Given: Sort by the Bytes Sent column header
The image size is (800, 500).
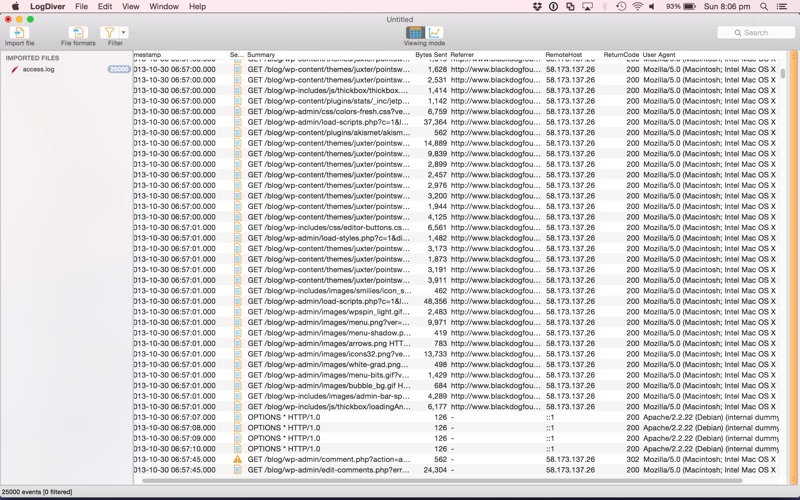Looking at the screenshot, I should click(431, 55).
